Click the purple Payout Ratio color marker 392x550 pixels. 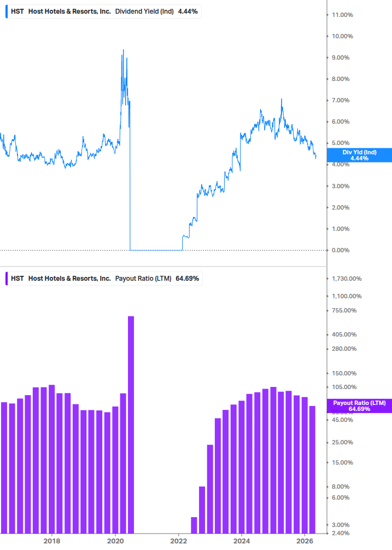(x=7, y=279)
